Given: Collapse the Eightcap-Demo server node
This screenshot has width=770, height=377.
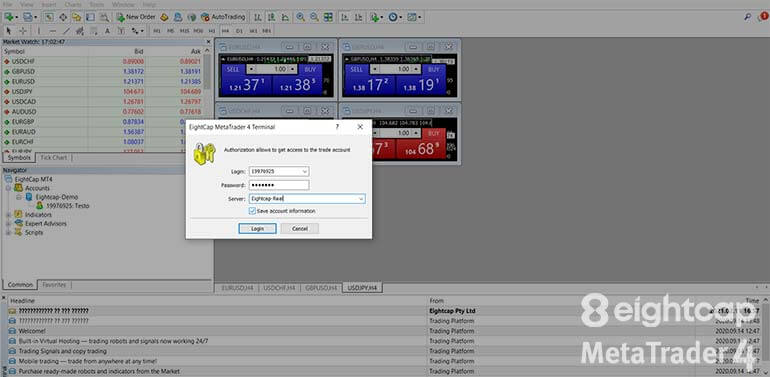Looking at the screenshot, I should click(18, 197).
